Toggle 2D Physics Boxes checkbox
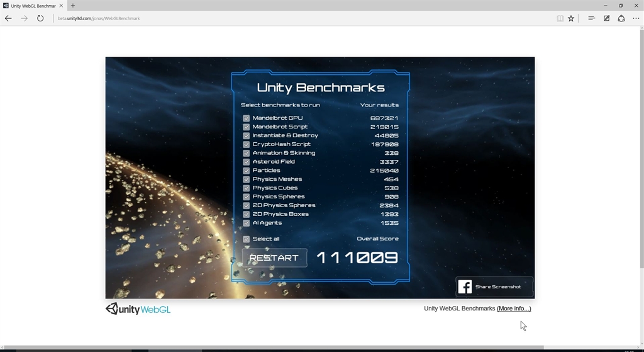 (x=246, y=214)
